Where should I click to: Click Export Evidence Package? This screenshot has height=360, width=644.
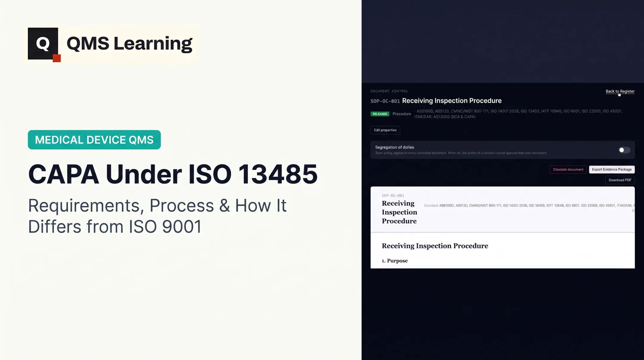[x=612, y=170]
